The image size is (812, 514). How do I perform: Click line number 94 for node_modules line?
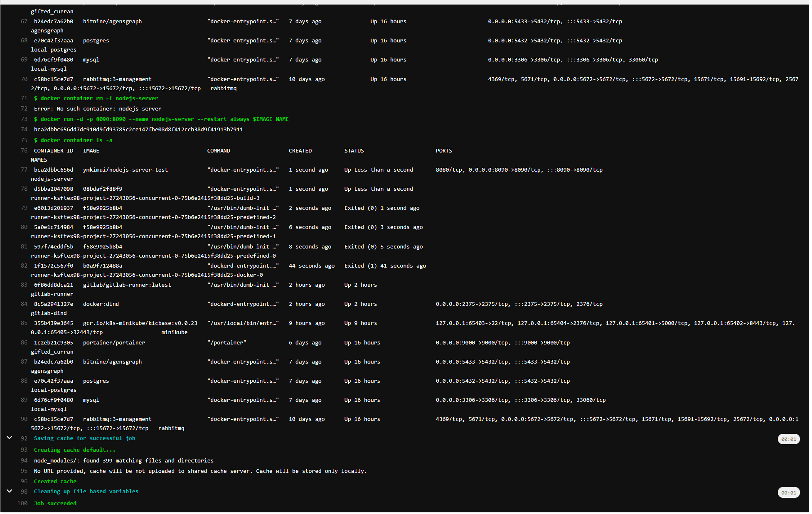pos(24,460)
